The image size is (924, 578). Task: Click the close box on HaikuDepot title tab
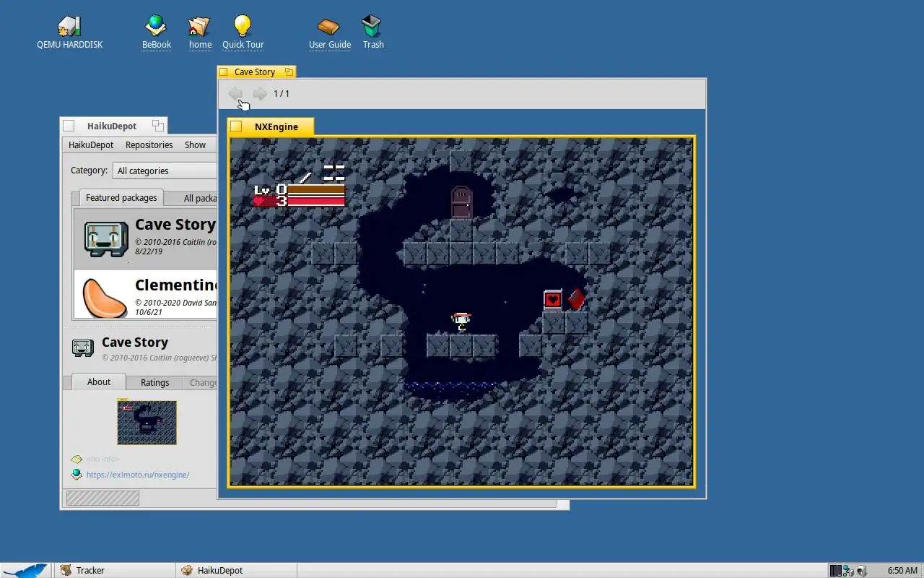tap(69, 126)
